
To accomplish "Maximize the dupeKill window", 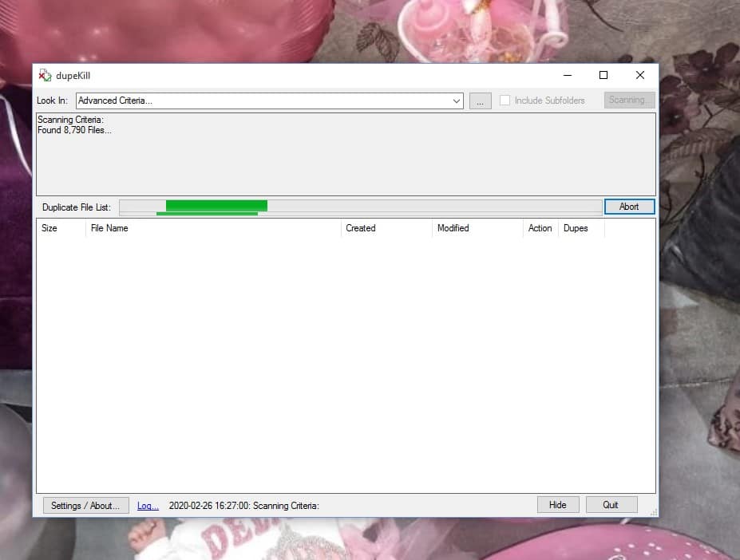I will (603, 76).
